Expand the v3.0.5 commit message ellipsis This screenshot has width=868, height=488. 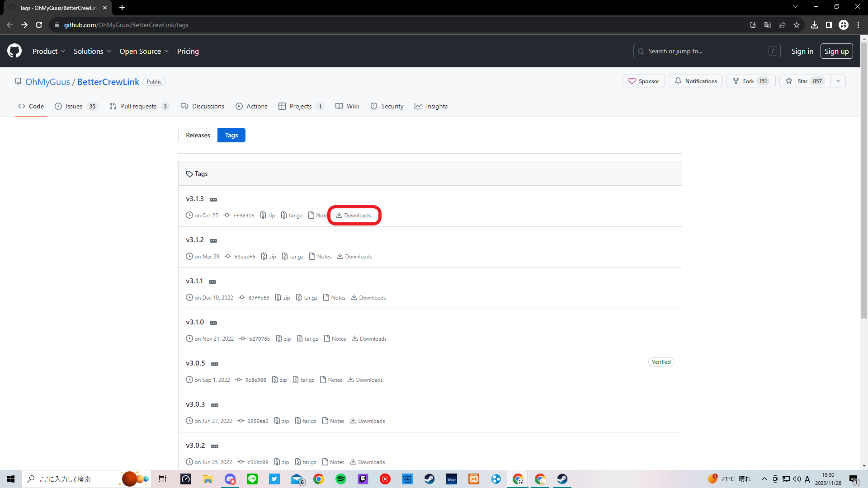[215, 364]
